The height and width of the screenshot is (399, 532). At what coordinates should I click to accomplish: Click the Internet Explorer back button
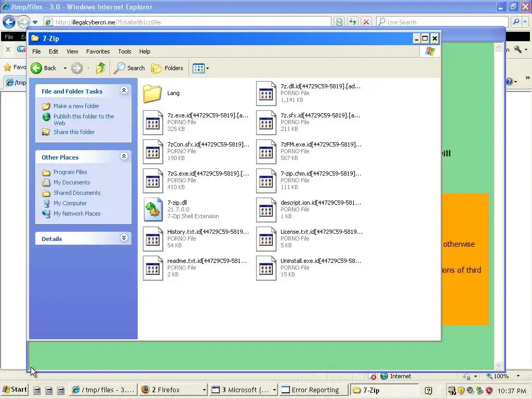[x=9, y=22]
